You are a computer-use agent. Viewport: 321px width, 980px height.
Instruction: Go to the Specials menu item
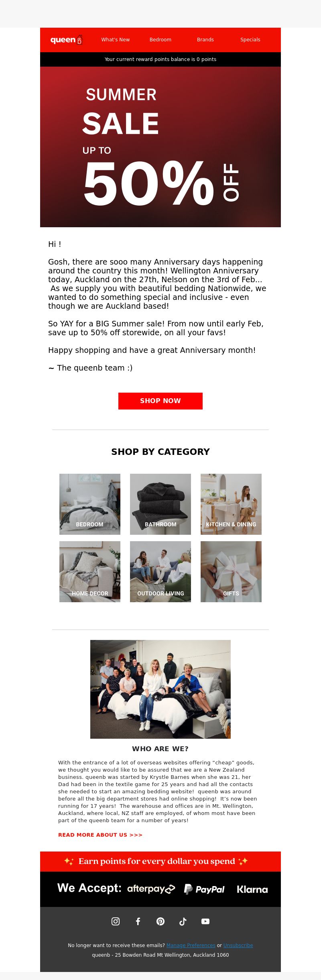pyautogui.click(x=250, y=40)
